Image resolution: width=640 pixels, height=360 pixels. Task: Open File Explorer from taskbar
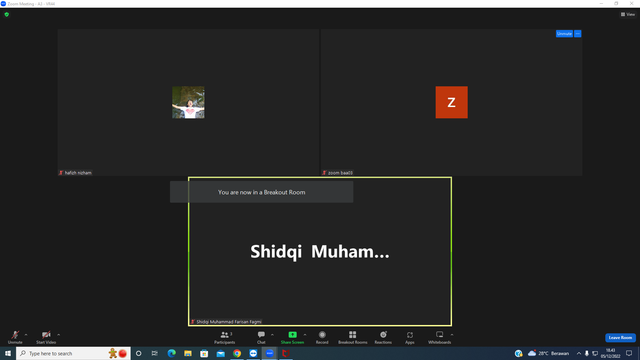click(188, 353)
